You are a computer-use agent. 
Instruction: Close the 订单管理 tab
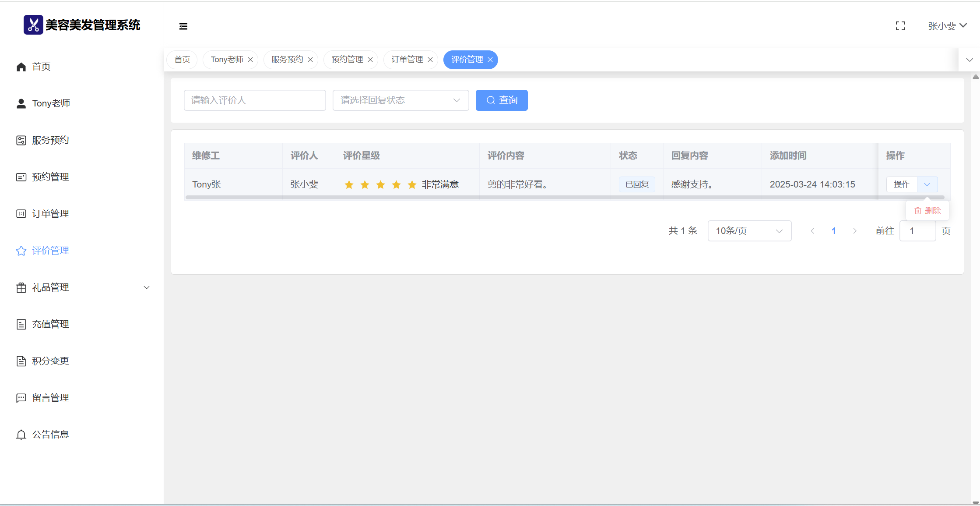(x=430, y=60)
